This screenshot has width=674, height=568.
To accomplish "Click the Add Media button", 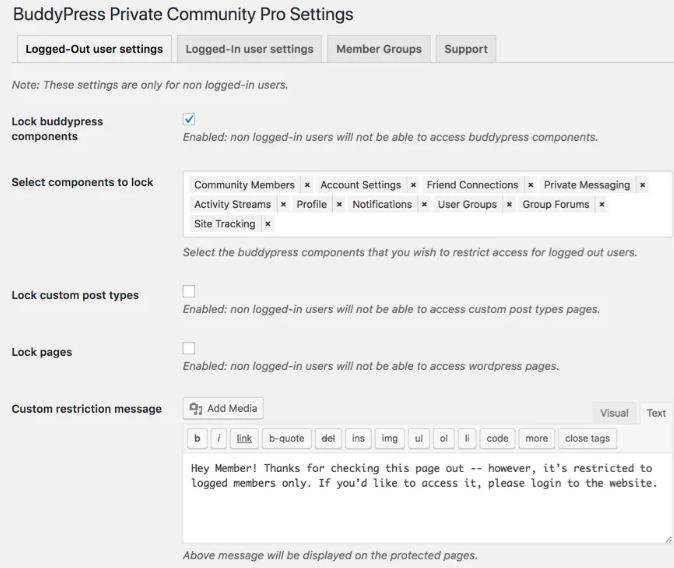I will pyautogui.click(x=223, y=408).
